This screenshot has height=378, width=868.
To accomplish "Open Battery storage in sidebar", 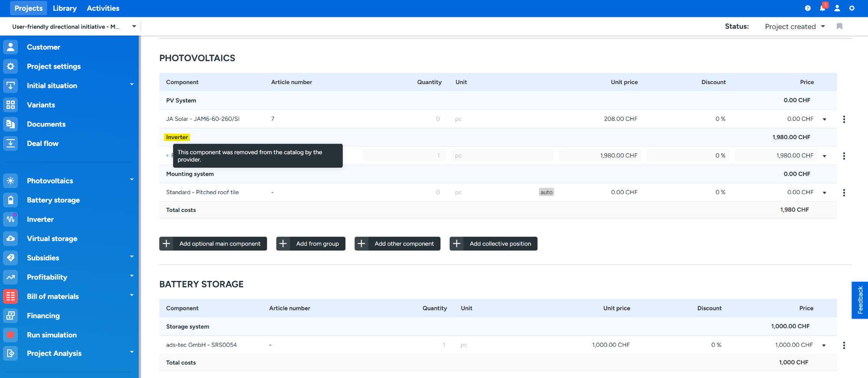I will click(x=53, y=200).
